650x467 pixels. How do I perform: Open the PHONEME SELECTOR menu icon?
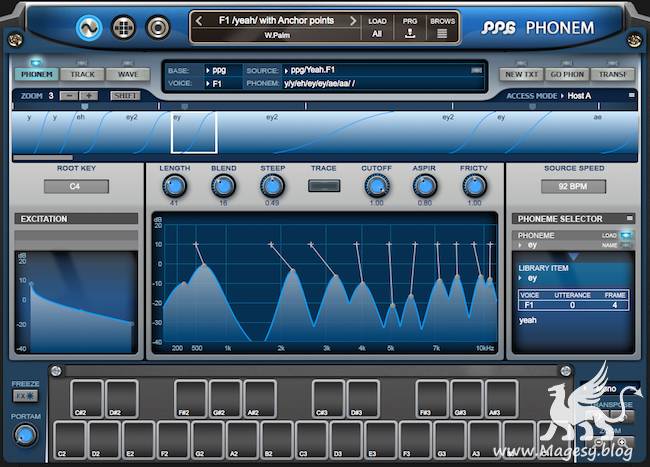[x=630, y=218]
